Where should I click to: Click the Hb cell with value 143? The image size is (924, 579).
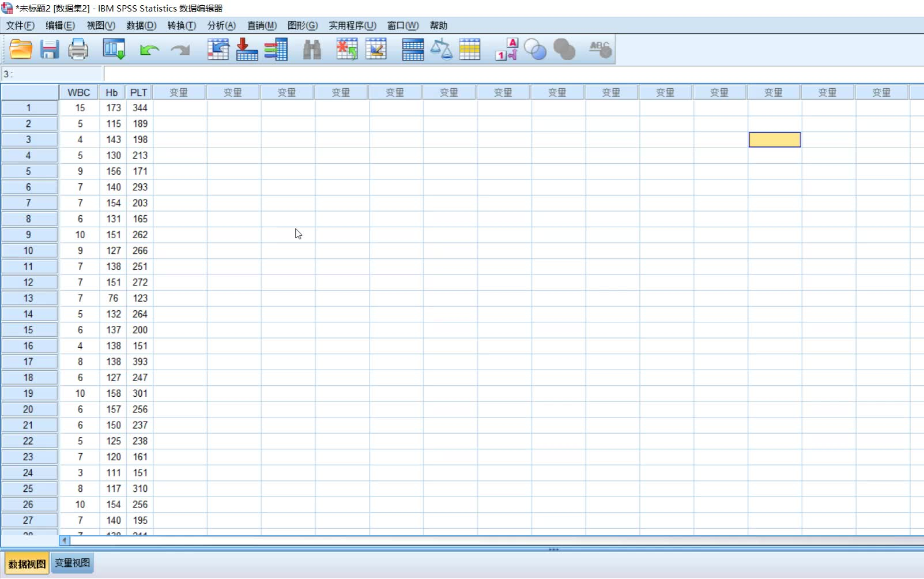coord(112,140)
